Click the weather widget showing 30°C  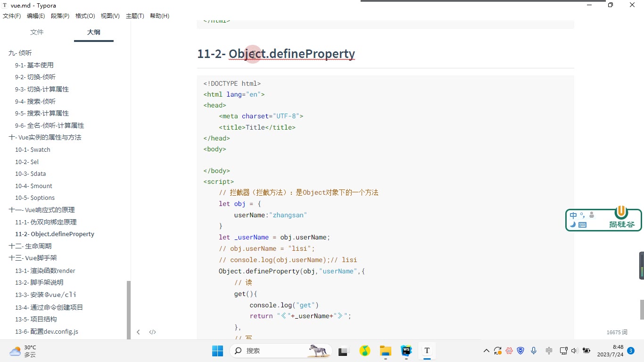pos(23,351)
